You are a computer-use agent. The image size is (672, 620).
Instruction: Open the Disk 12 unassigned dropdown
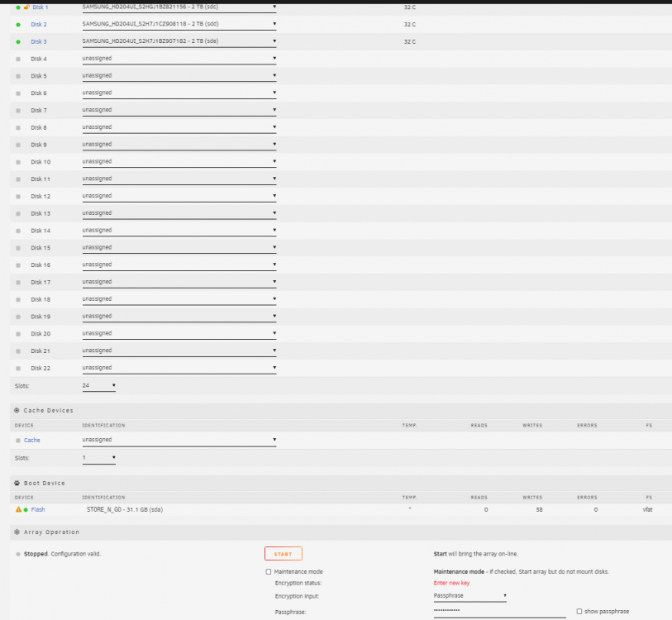point(179,196)
